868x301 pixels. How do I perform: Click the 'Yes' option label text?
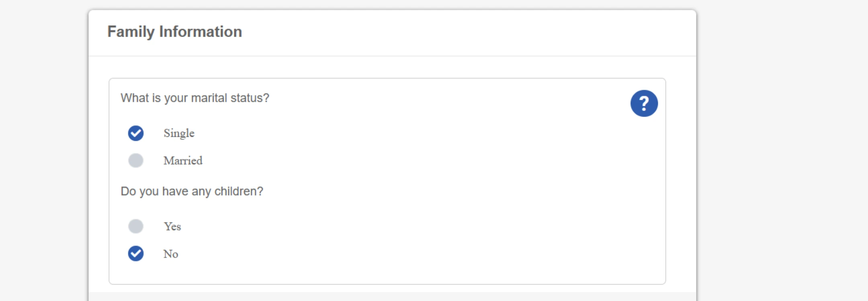tap(172, 227)
